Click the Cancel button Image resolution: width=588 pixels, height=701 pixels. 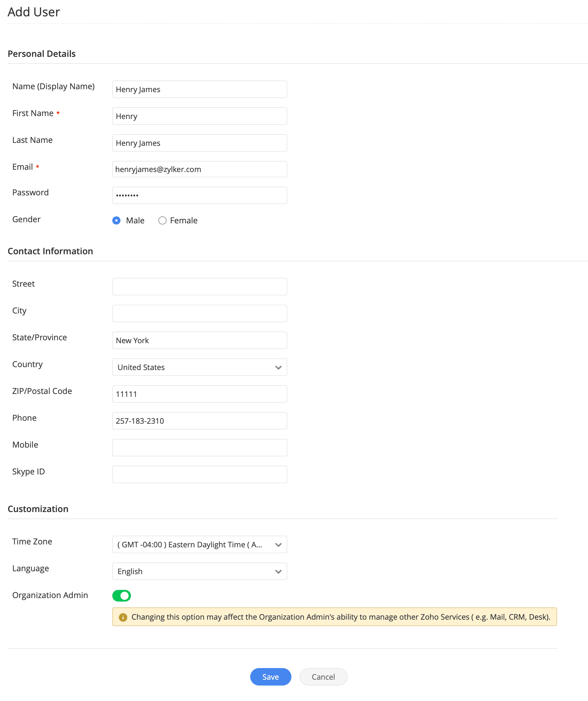pyautogui.click(x=323, y=677)
